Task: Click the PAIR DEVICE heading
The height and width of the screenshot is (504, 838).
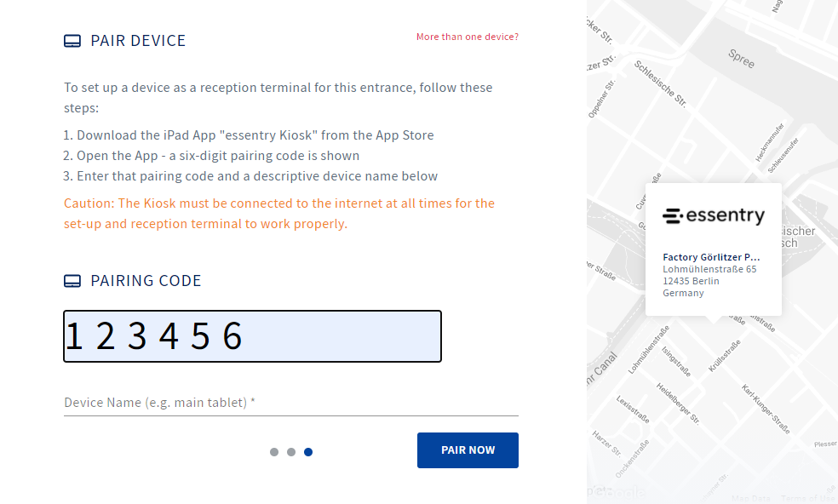Action: pyautogui.click(x=138, y=41)
